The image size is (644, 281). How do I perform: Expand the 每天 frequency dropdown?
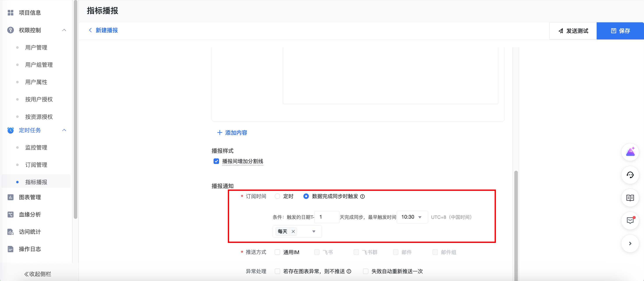(x=313, y=232)
